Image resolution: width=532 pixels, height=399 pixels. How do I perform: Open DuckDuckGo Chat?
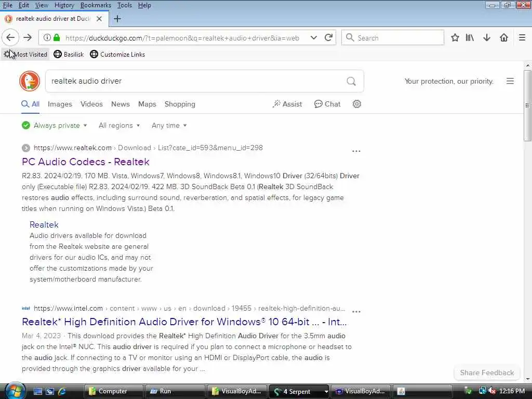click(327, 104)
